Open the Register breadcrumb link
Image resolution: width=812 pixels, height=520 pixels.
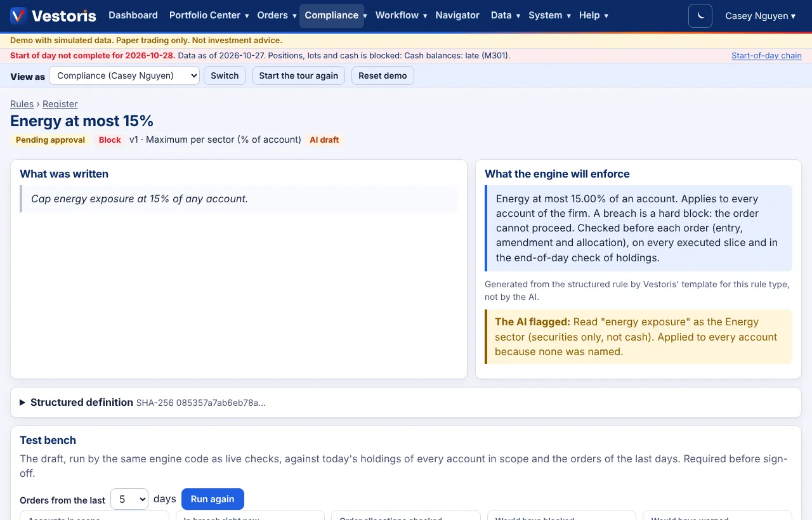[60, 104]
